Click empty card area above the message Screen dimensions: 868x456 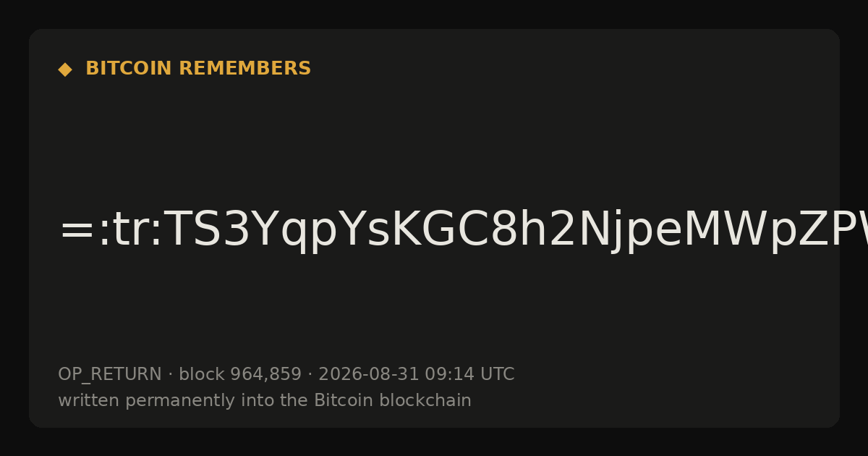pos(434,138)
